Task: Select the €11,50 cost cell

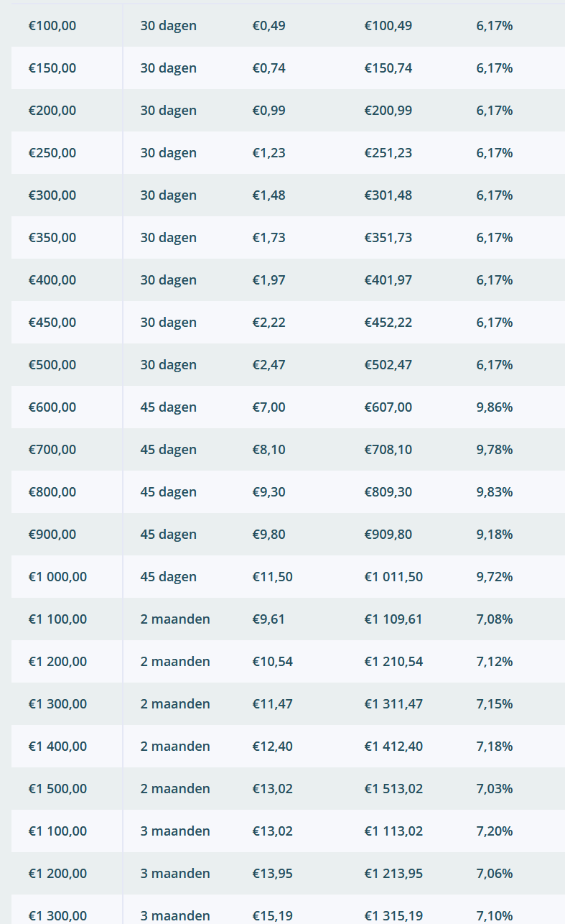Action: coord(272,577)
